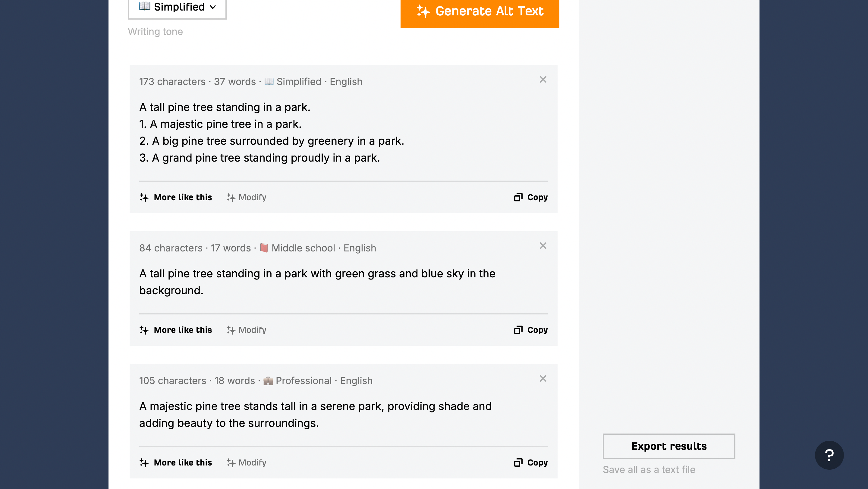Click the Professional alt text paragraph

315,415
